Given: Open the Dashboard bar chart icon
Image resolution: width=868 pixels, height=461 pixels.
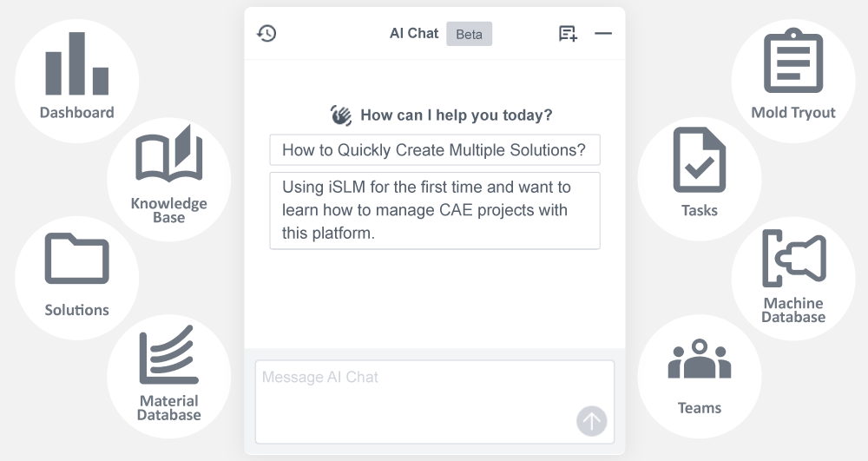Looking at the screenshot, I should (x=76, y=65).
